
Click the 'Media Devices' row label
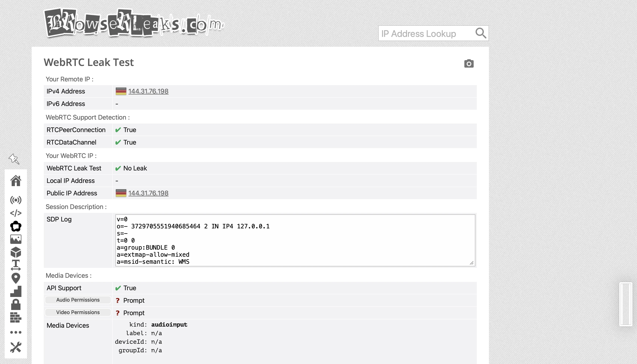[68, 325]
